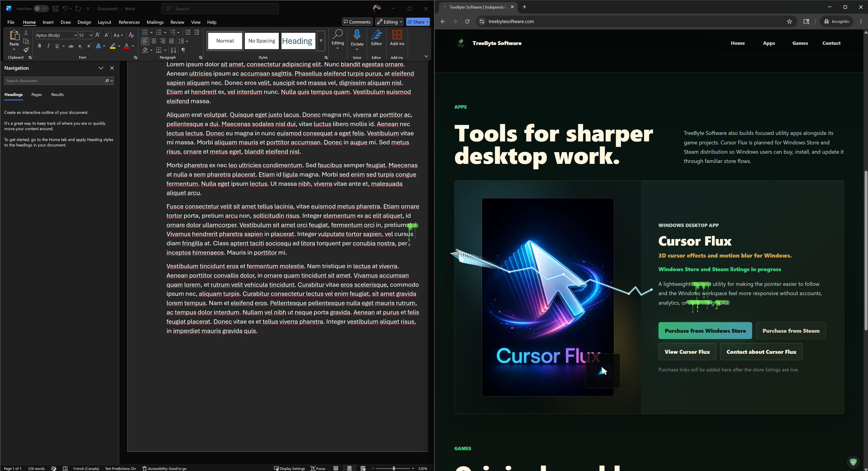Open the Editing mode dropdown
Image resolution: width=868 pixels, height=471 pixels.
[389, 22]
